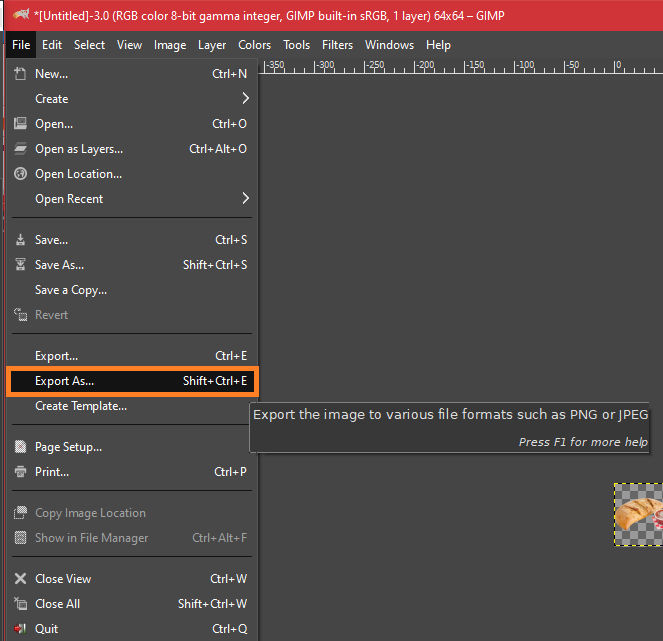663x641 pixels.
Task: Click the Copy Image Location icon
Action: click(20, 512)
